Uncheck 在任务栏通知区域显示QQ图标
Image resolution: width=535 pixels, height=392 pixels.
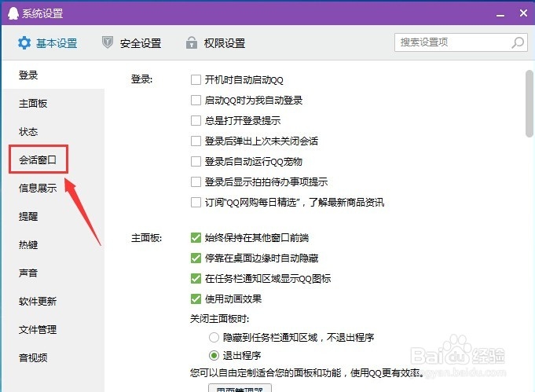[x=196, y=278]
